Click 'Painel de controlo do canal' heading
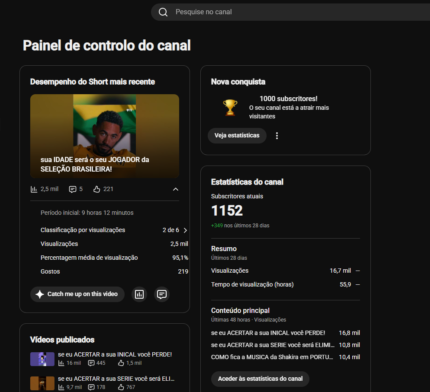 107,46
